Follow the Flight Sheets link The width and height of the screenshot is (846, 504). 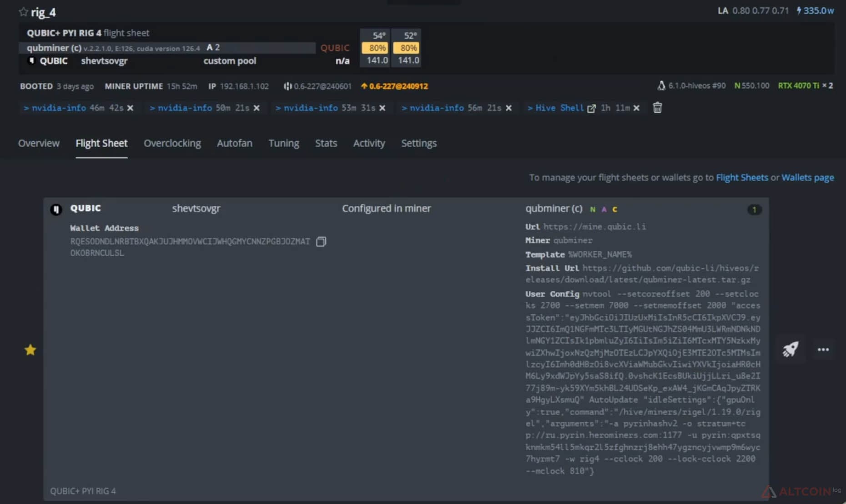742,177
